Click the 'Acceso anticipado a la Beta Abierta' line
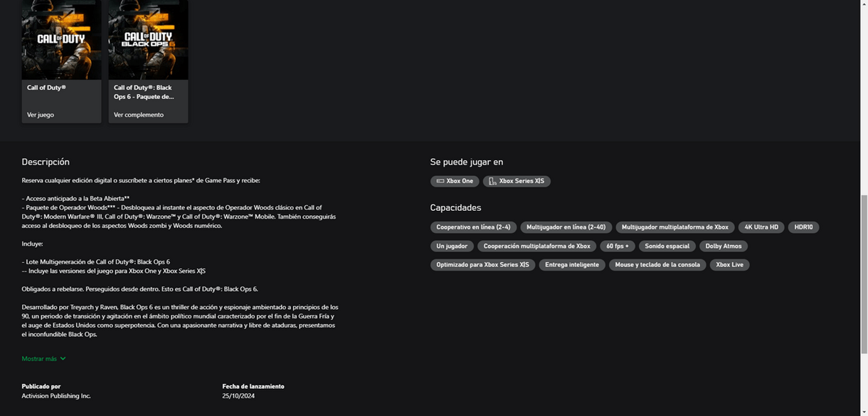Screen dimensions: 868x416 click(x=75, y=198)
